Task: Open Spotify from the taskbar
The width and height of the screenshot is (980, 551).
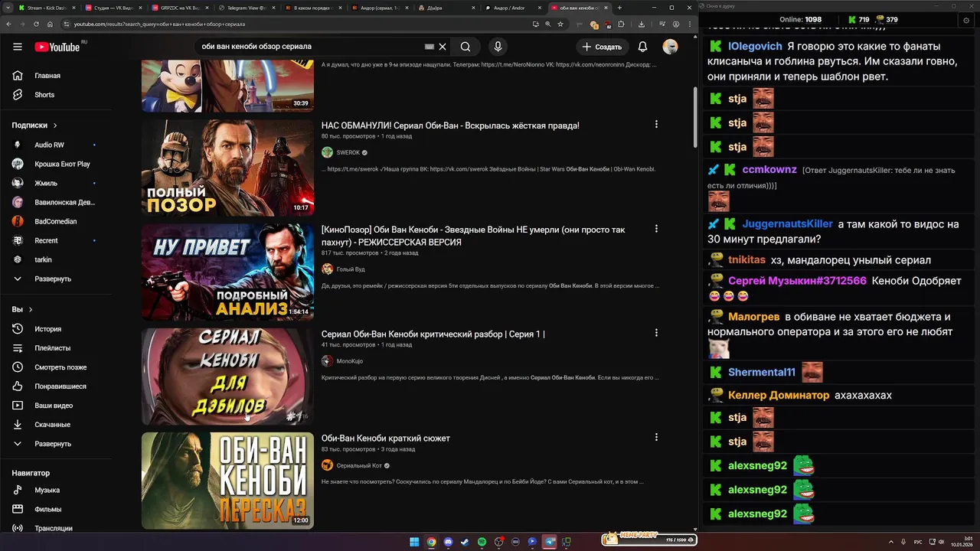Action: pos(482,542)
